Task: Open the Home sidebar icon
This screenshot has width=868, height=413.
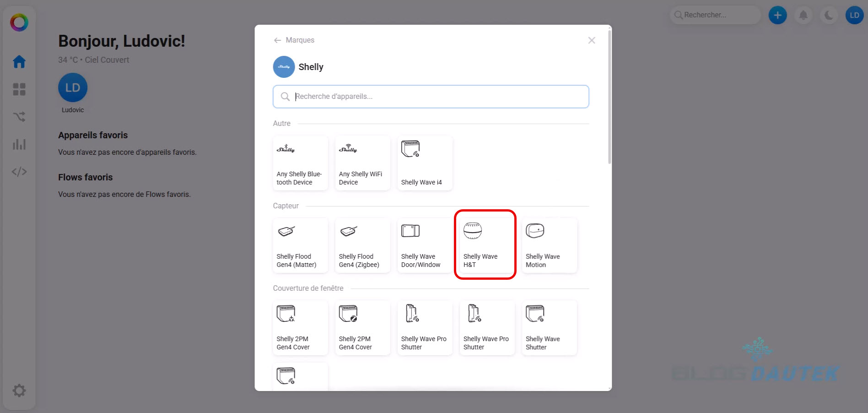Action: 19,61
